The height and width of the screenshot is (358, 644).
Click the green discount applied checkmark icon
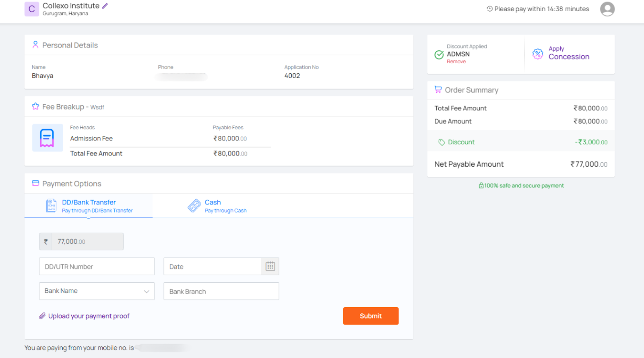[439, 55]
